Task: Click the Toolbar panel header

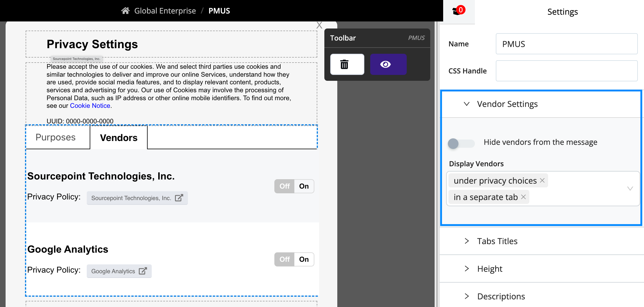Action: click(377, 38)
